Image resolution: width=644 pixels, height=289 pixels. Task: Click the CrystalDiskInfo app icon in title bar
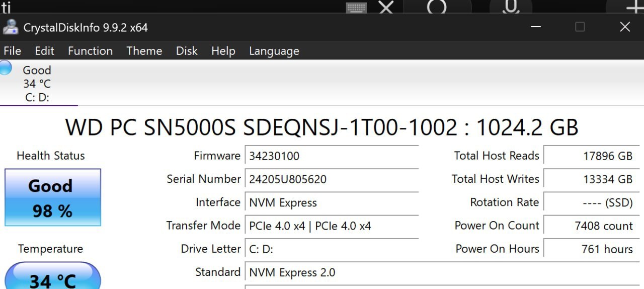pyautogui.click(x=11, y=27)
